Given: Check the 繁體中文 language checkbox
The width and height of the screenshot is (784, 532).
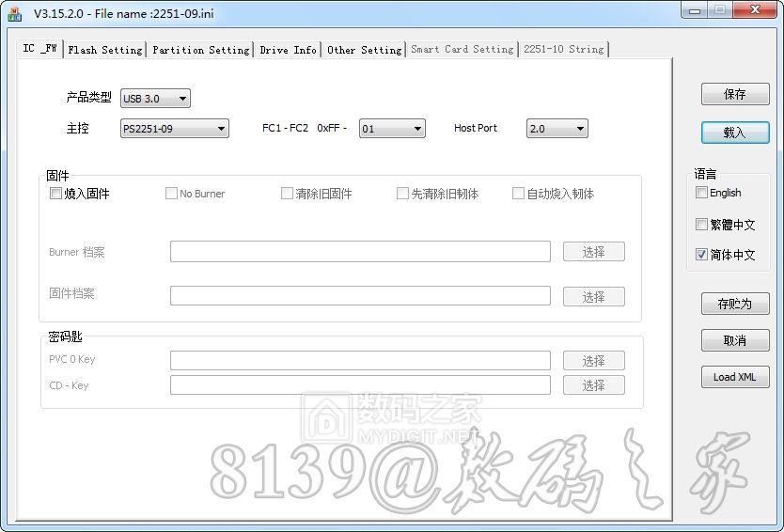Looking at the screenshot, I should [701, 224].
